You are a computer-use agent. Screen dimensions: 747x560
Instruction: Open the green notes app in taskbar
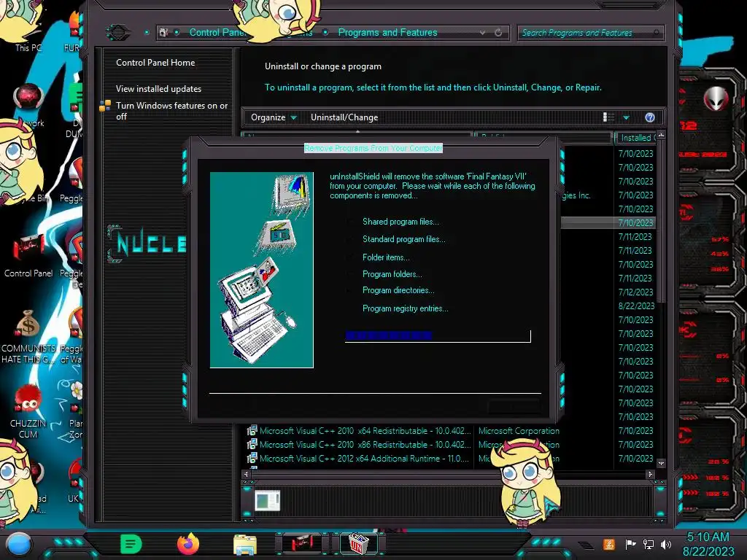click(131, 544)
